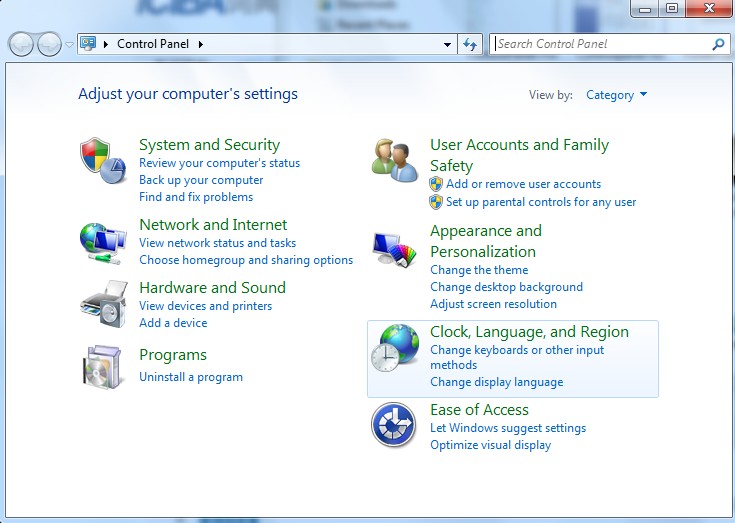Click Let Windows suggest settings
This screenshot has height=523, width=735.
point(508,428)
